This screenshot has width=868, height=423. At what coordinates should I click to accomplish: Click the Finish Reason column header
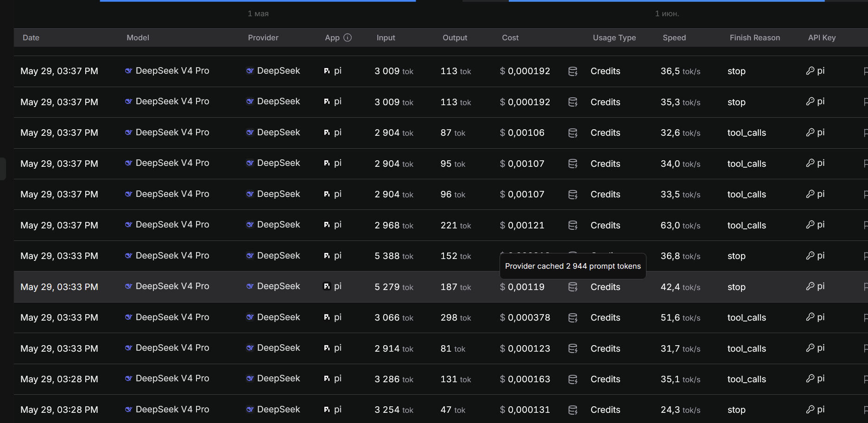pos(755,38)
